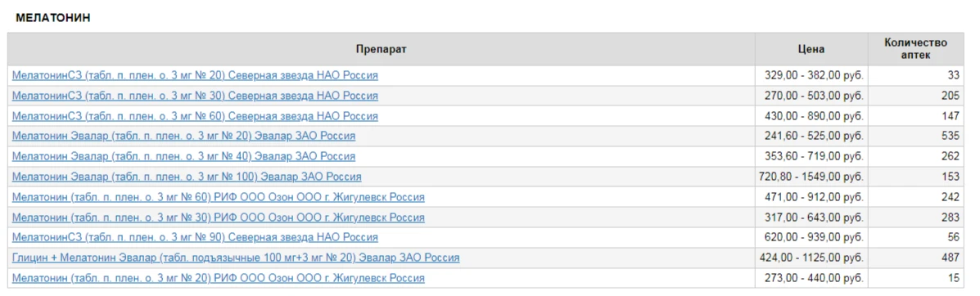Image resolution: width=980 pixels, height=296 pixels.
Task: Open Мелатонин Эвалар № 40 link
Action: [183, 156]
